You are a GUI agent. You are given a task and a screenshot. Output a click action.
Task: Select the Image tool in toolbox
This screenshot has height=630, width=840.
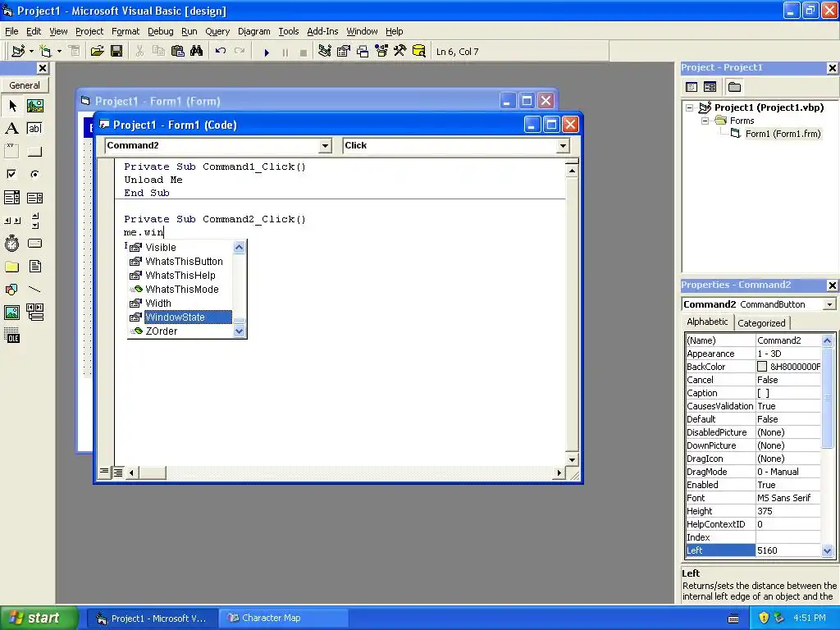(x=11, y=313)
